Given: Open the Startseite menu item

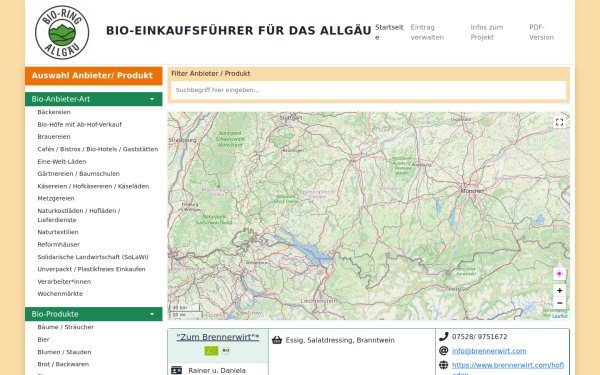Looking at the screenshot, I should pyautogui.click(x=389, y=32).
